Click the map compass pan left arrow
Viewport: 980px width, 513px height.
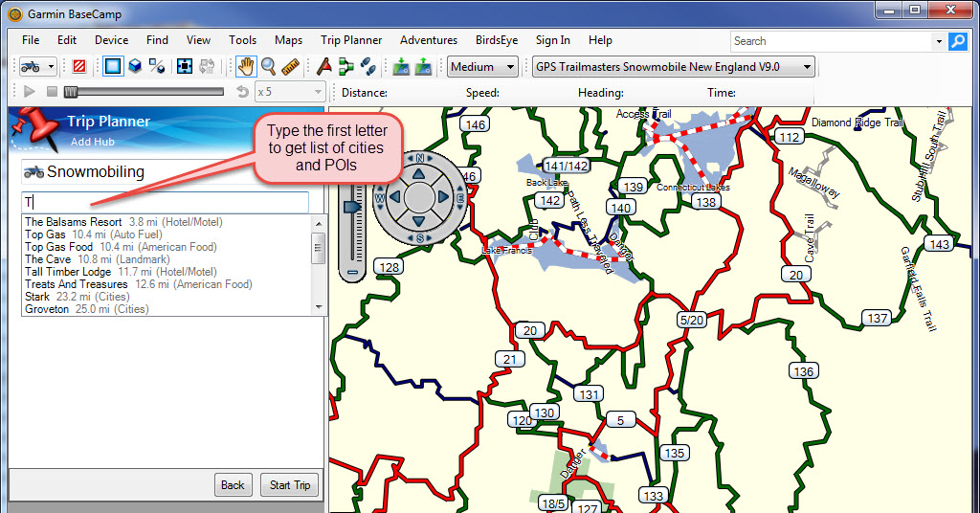click(395, 197)
